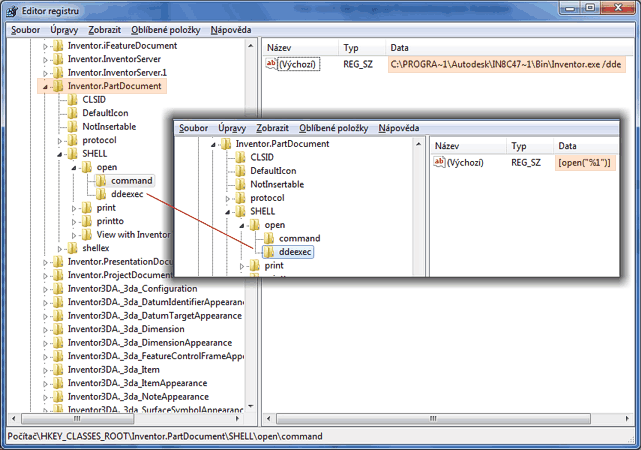The image size is (641, 450).
Task: Click folder icon of Inventor3DA._3da_Dimension
Action: (x=58, y=329)
